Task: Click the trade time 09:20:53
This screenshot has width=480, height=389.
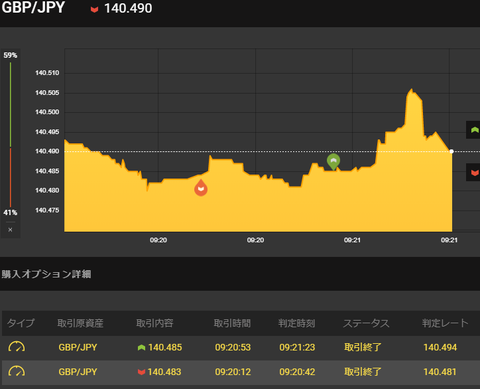Action: 233,347
